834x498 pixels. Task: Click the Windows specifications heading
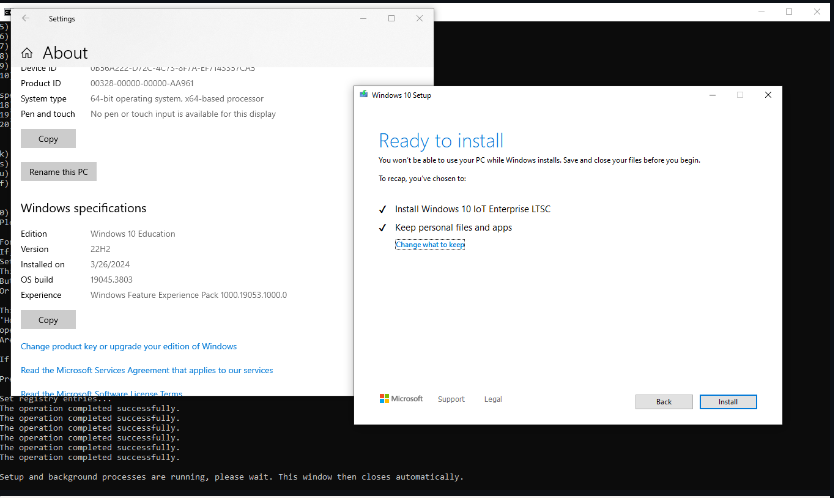coord(84,208)
